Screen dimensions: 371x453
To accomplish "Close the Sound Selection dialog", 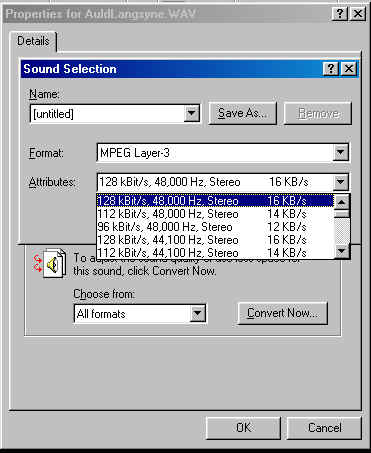I will tap(349, 69).
